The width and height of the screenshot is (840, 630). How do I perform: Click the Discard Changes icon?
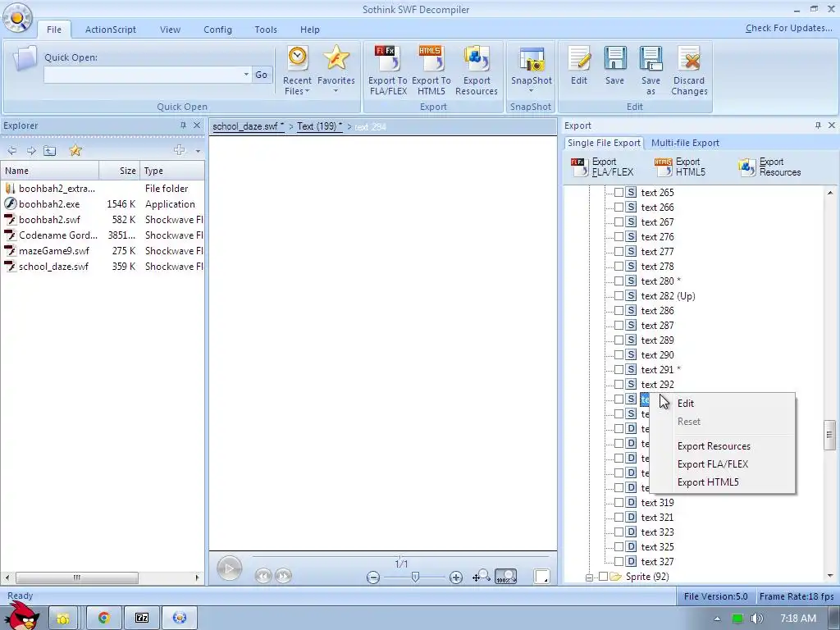(x=689, y=58)
